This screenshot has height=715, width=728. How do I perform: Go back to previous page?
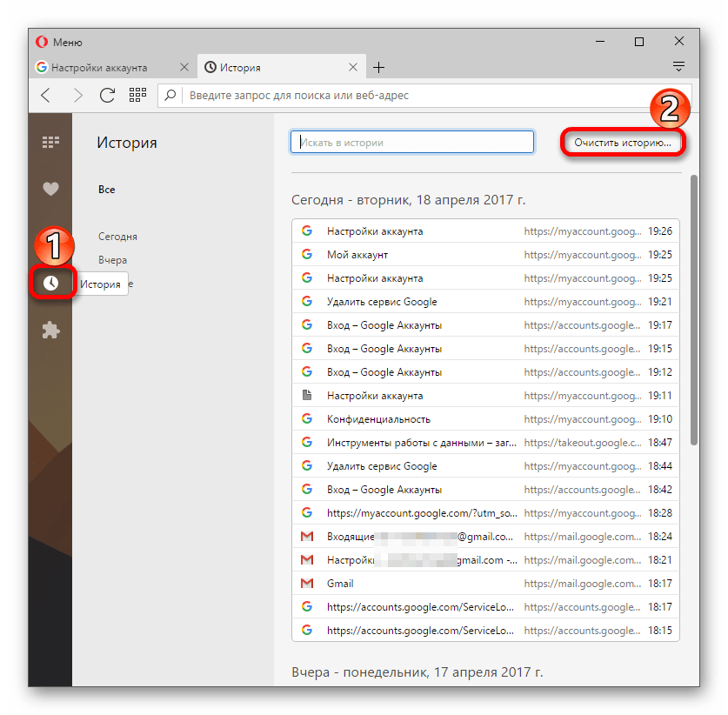(x=45, y=95)
